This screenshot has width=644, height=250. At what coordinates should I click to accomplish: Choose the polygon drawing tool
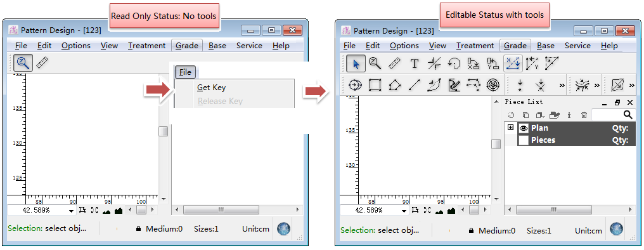[394, 85]
